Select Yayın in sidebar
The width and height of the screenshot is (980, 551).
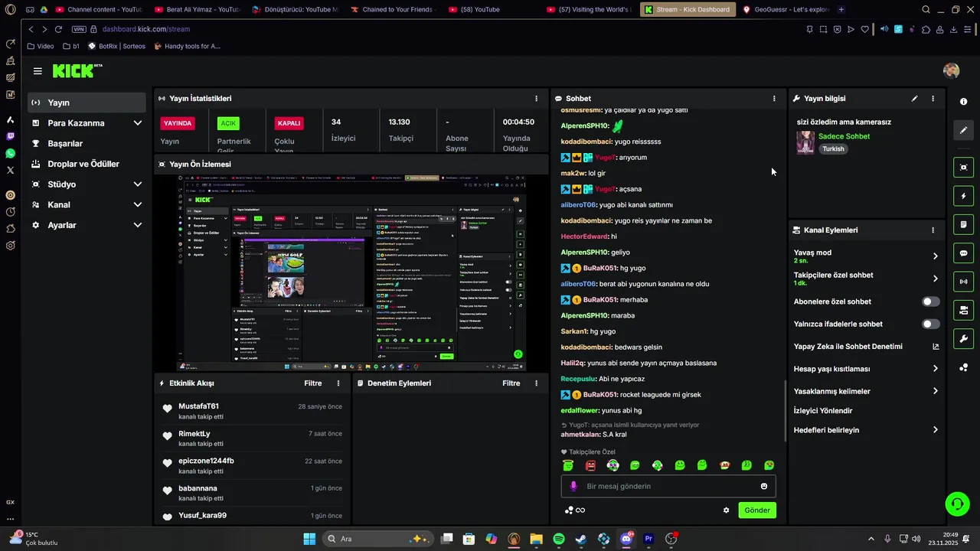(87, 103)
